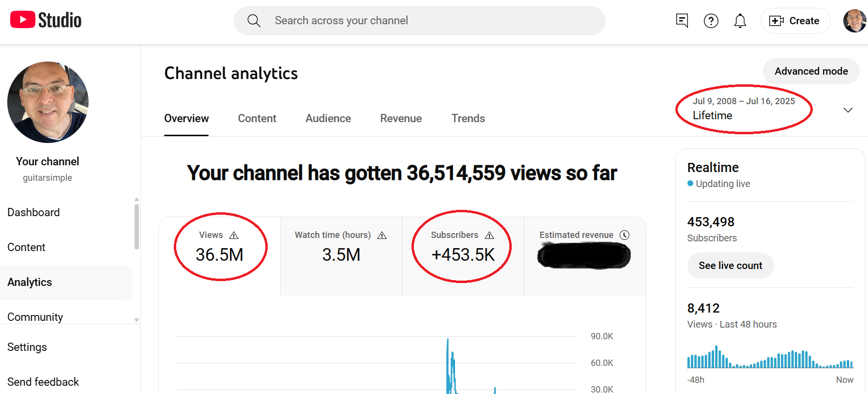
Task: Click the warning icon next to Views
Action: 234,235
